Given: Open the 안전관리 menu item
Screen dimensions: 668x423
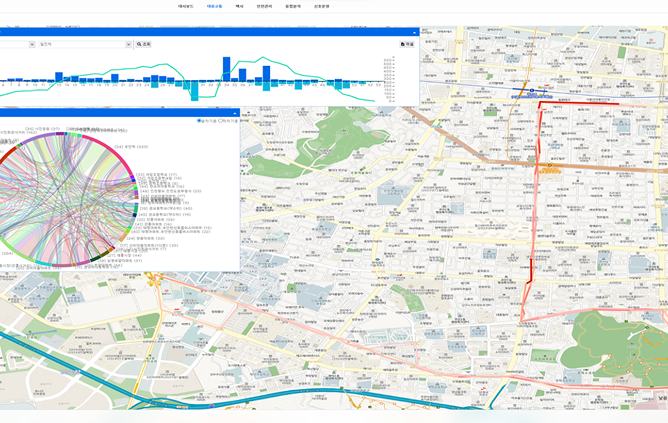Looking at the screenshot, I should [x=264, y=6].
